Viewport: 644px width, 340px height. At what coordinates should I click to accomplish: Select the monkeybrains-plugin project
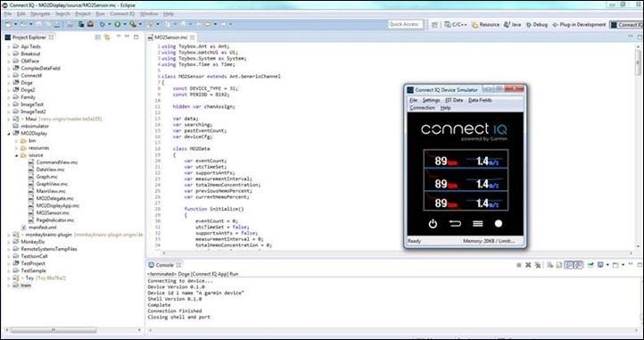coord(48,235)
